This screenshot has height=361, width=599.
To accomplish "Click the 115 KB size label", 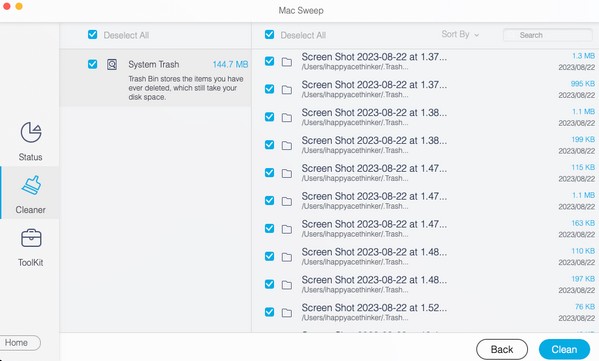I will click(x=583, y=167).
